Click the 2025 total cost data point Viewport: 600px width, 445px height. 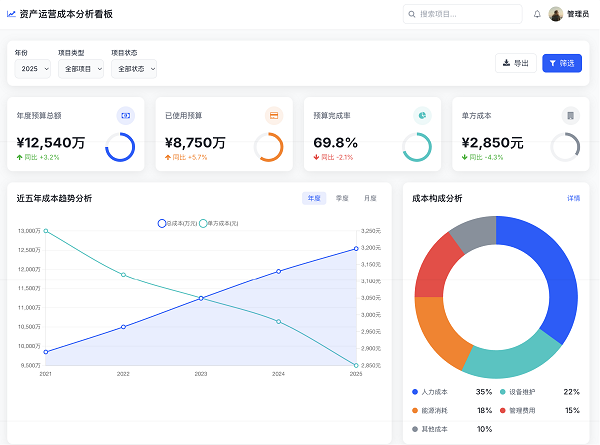[356, 249]
